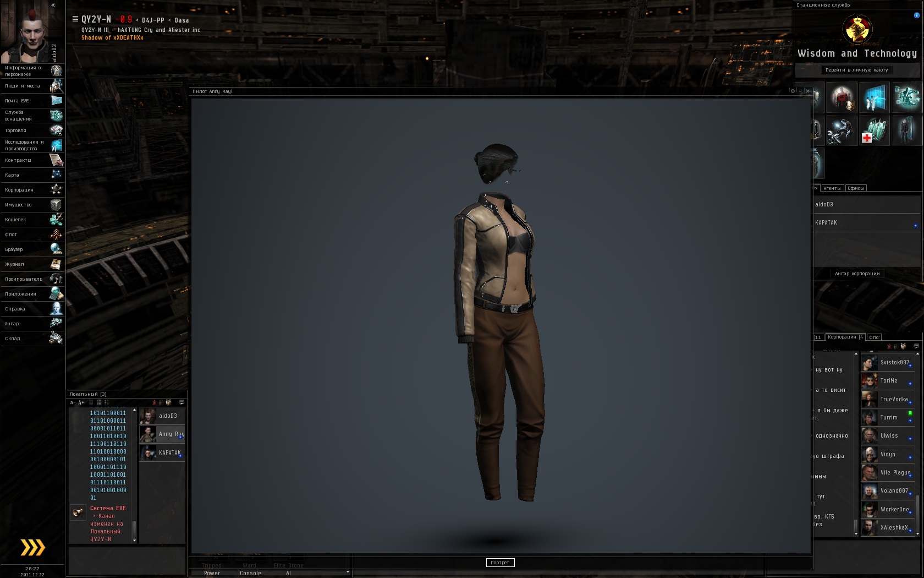The image size is (924, 578).
Task: Click the yellow chevrons undock icon
Action: click(x=32, y=547)
